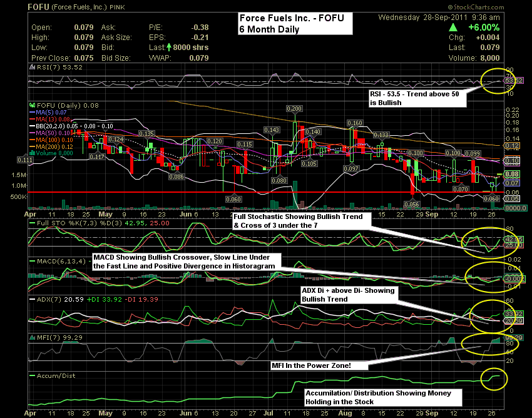Click the 0.200 price high label

[x=294, y=109]
